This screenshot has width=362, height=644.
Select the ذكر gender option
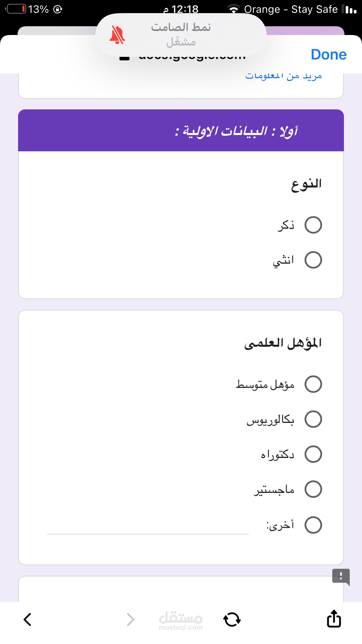pyautogui.click(x=313, y=225)
